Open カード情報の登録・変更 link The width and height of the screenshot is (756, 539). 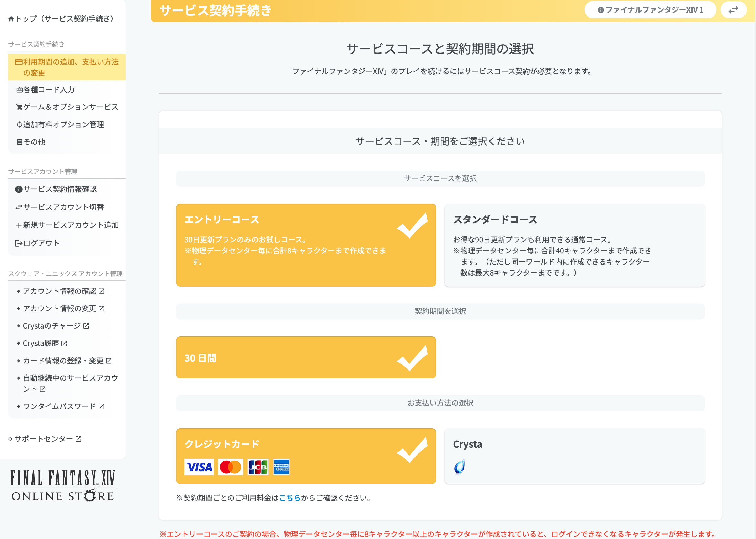pos(67,361)
